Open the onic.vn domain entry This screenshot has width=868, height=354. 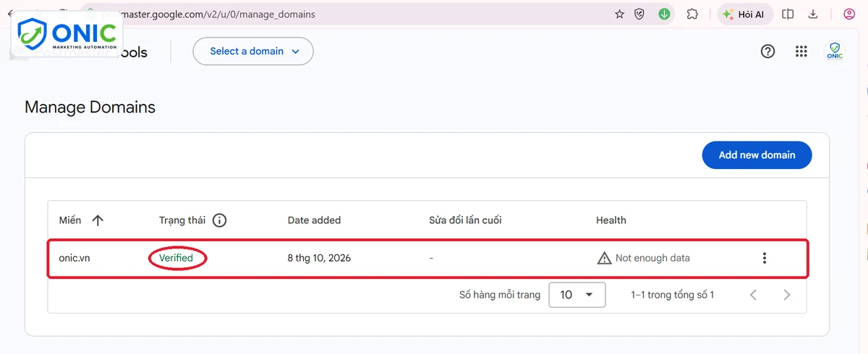coord(75,258)
